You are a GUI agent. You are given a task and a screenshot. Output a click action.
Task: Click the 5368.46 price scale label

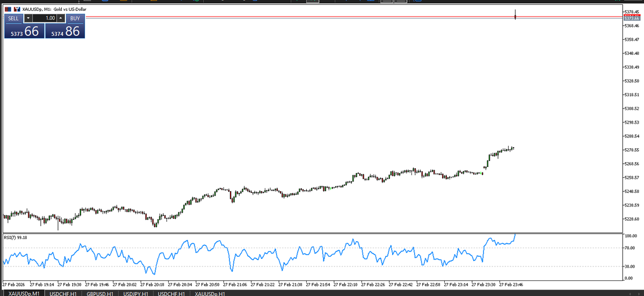(632, 25)
